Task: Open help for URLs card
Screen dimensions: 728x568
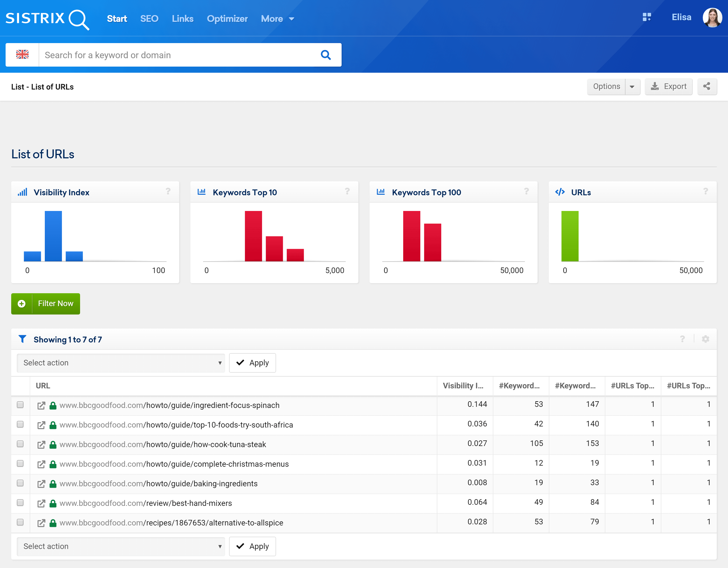Action: pos(705,192)
